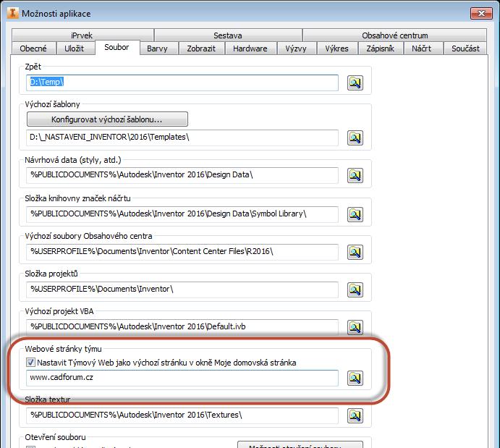Switch to the Součást tab
Viewport: 500px width, 448px height.
point(465,48)
